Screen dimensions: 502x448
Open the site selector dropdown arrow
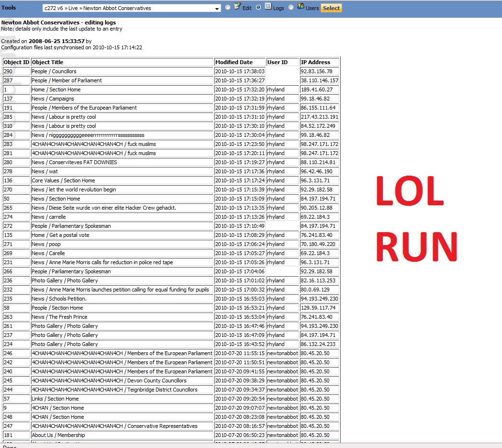coord(217,9)
